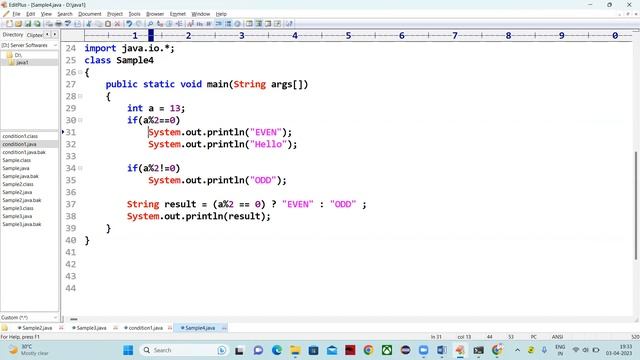Click the Open file toolbar icon
This screenshot has height=360, width=640.
(18, 24)
